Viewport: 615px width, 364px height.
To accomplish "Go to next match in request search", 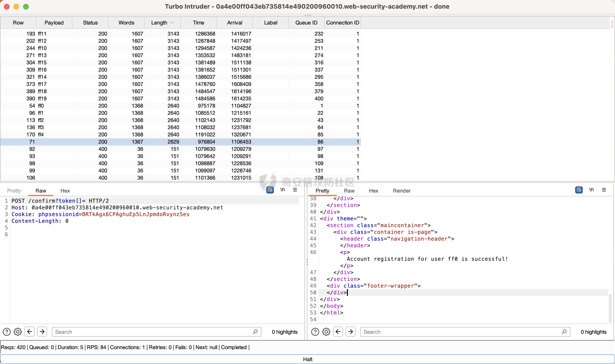I will tap(42, 332).
